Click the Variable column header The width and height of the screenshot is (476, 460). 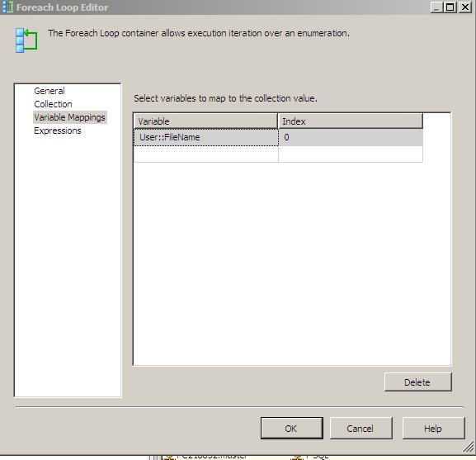click(205, 121)
